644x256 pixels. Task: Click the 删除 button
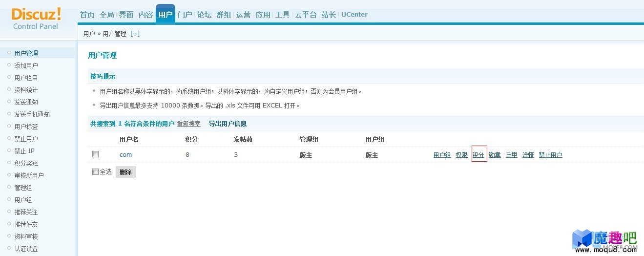coord(126,172)
